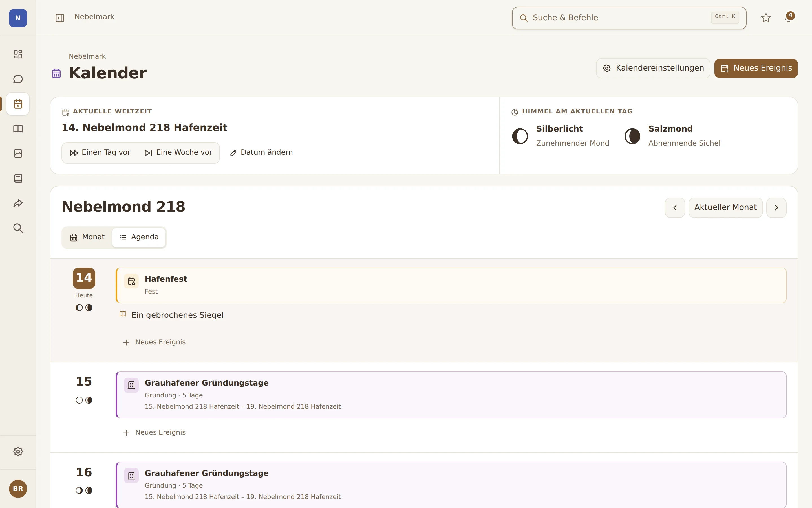Image resolution: width=812 pixels, height=508 pixels.
Task: Click Datum ändern
Action: tap(261, 152)
